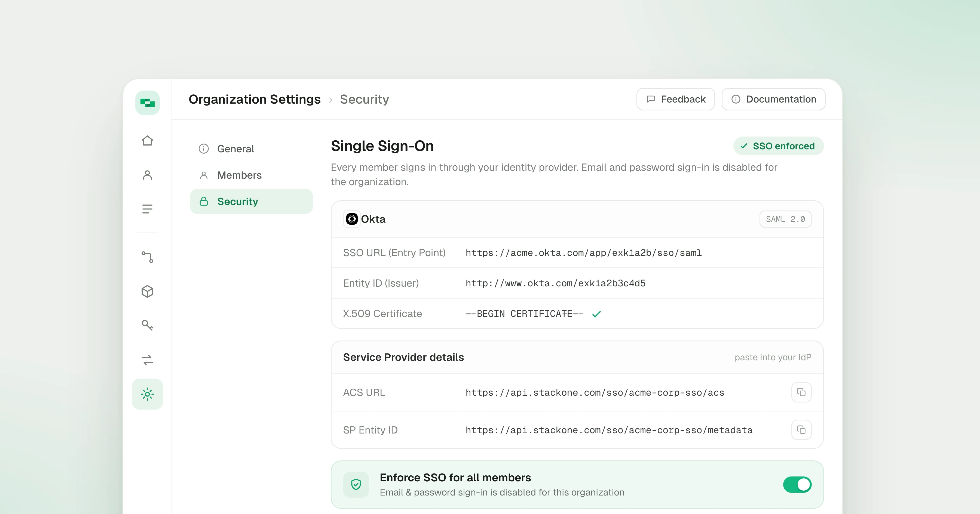Viewport: 980px width, 514px height.
Task: Click the SAML 2.0 protocol badge
Action: click(785, 219)
